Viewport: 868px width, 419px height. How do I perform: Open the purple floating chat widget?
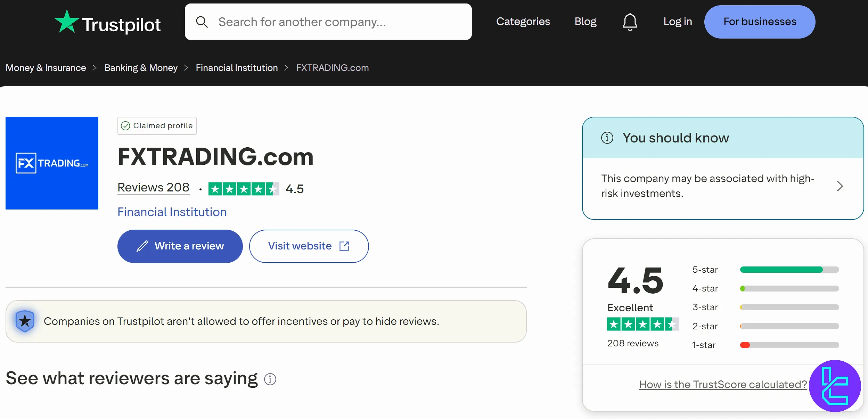point(835,386)
